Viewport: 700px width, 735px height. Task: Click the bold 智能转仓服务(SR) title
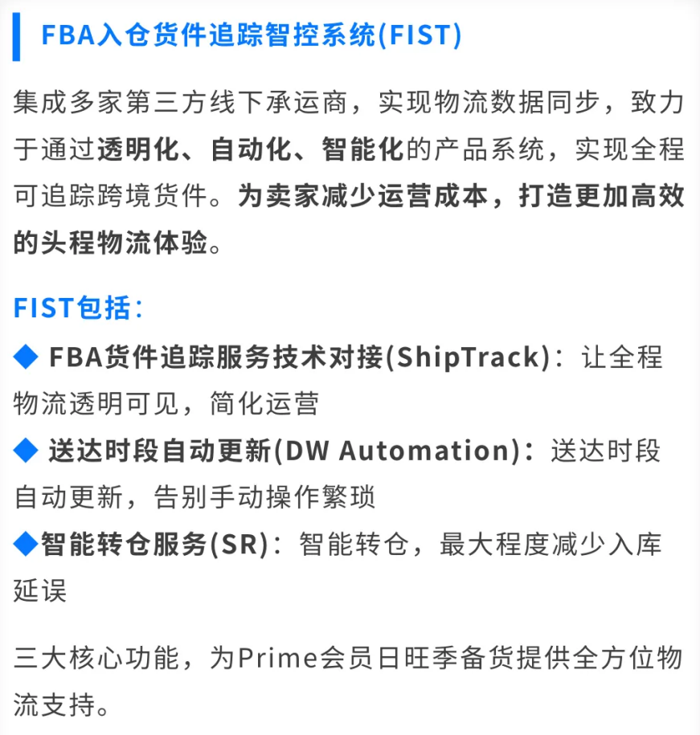click(x=154, y=545)
